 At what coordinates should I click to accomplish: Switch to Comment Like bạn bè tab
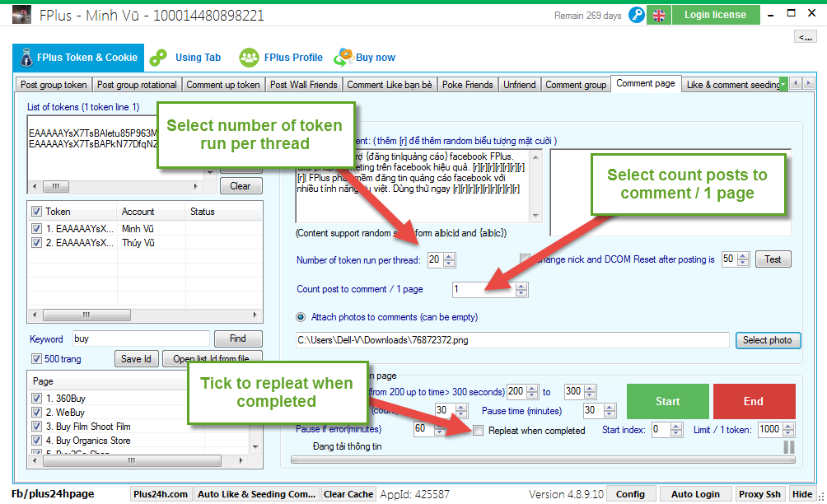390,85
